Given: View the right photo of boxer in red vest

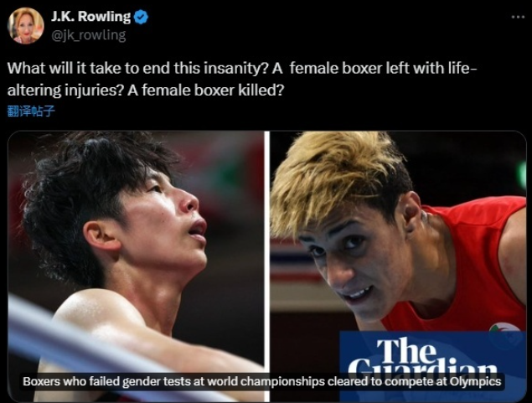Looking at the screenshot, I should coord(398,266).
